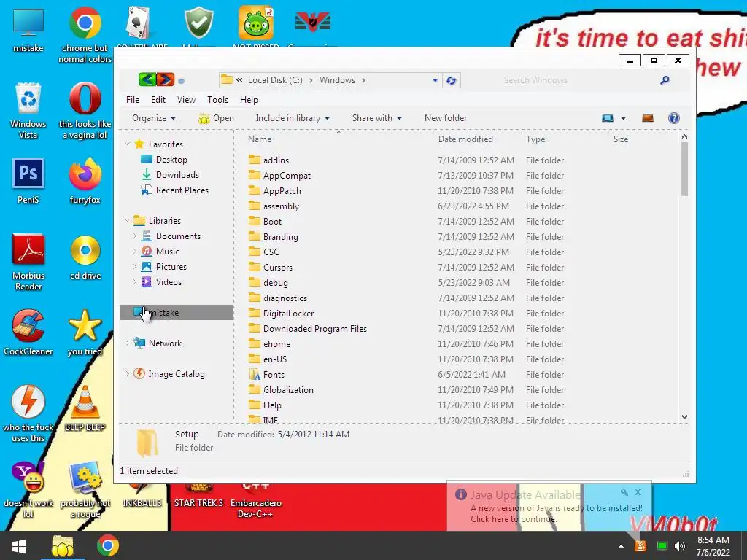
Task: Show hidden tray icons arrow
Action: [621, 546]
